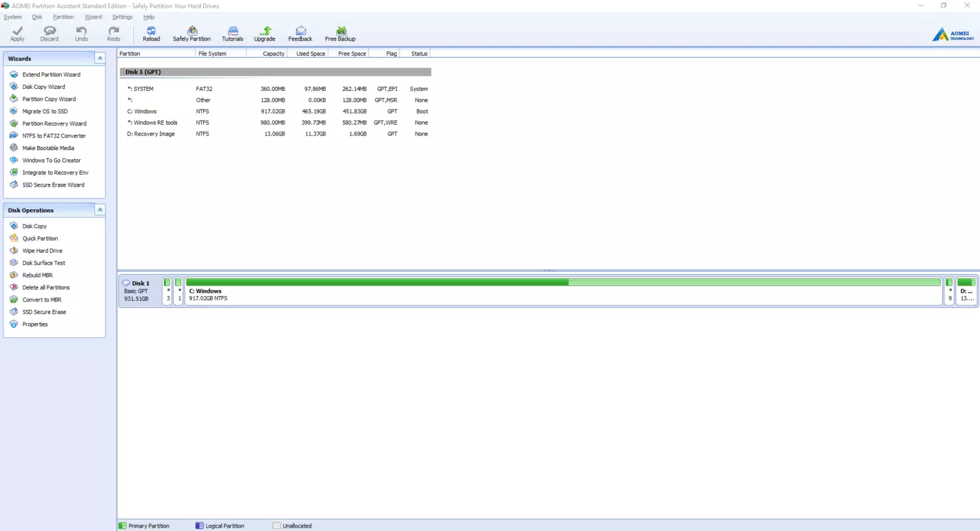
Task: Select the D: Recovery Image row
Action: [276, 134]
